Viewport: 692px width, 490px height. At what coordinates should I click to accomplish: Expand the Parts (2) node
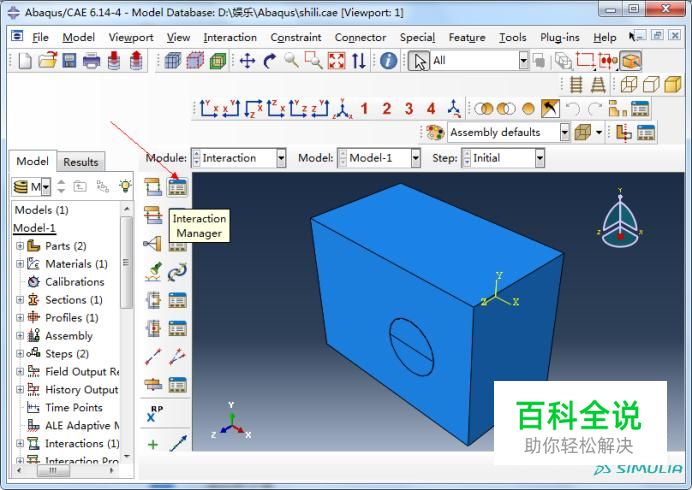coord(20,246)
